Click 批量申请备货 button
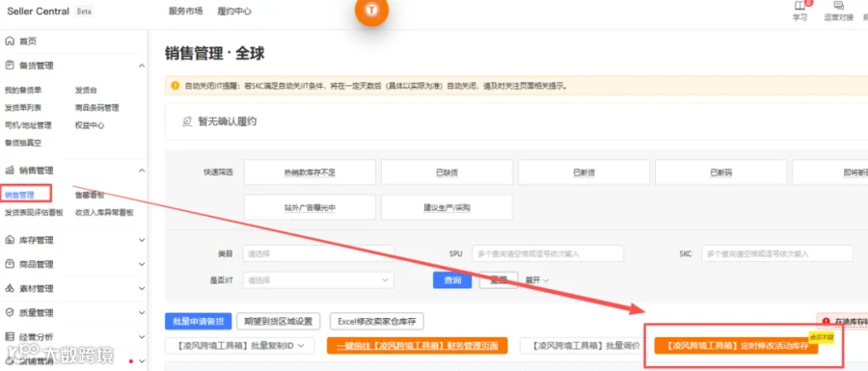 198,321
